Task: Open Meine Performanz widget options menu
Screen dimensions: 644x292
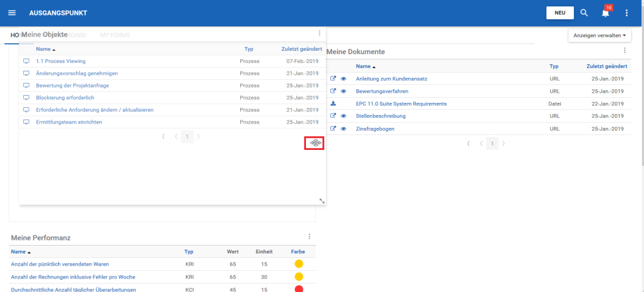Action: (309, 236)
